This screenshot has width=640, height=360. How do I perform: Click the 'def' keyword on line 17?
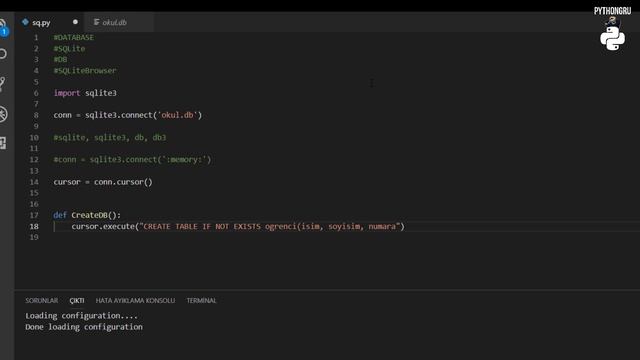60,215
